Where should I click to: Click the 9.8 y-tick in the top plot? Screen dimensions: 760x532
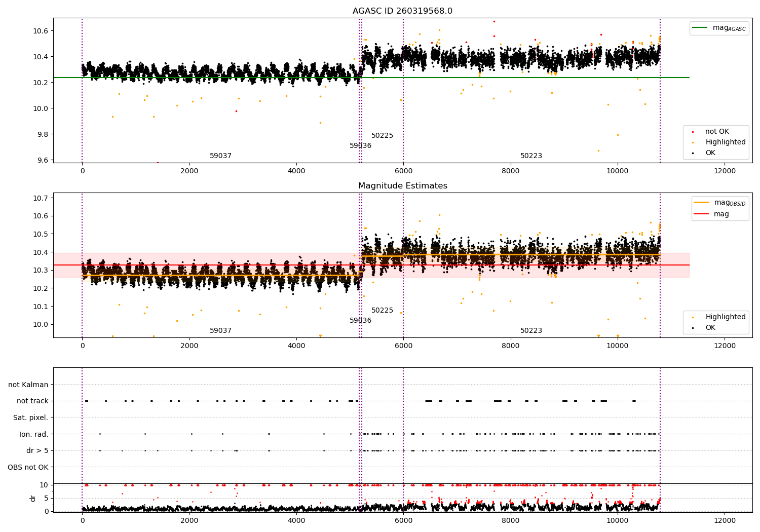[43, 134]
